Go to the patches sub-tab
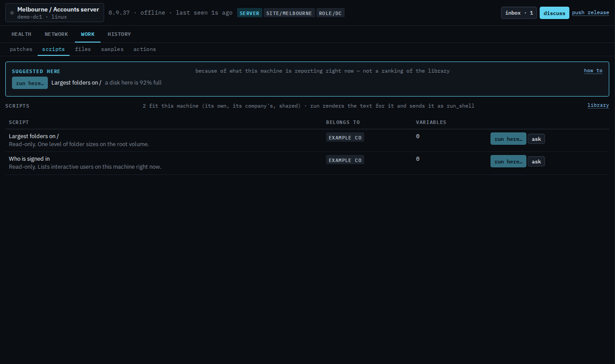Screen dimensions: 615x364 (x=21, y=49)
